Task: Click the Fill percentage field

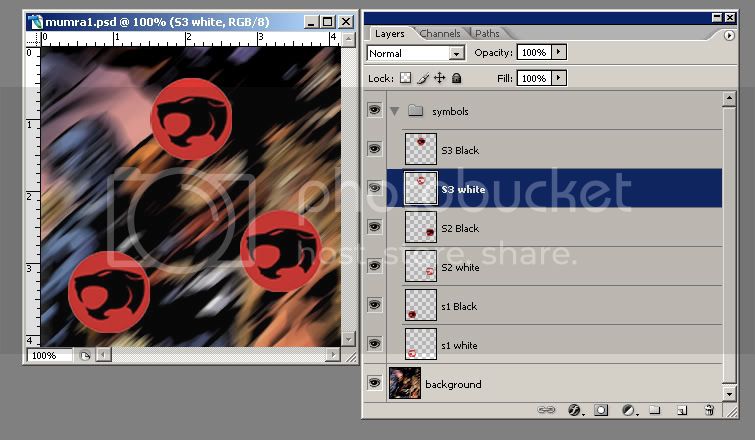Action: pyautogui.click(x=534, y=78)
